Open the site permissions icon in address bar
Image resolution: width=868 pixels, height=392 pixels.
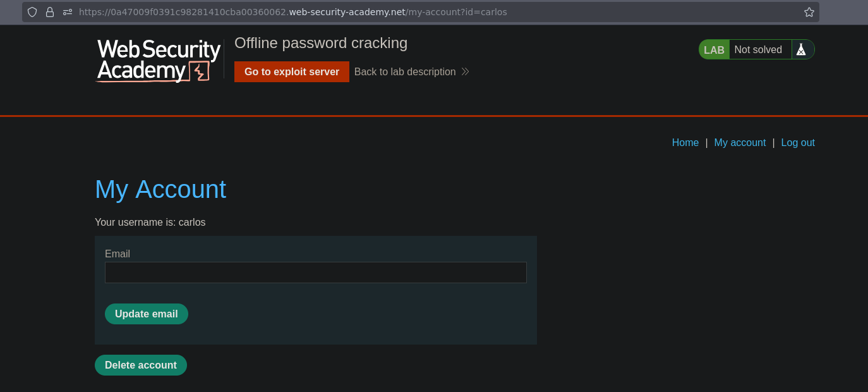point(68,12)
